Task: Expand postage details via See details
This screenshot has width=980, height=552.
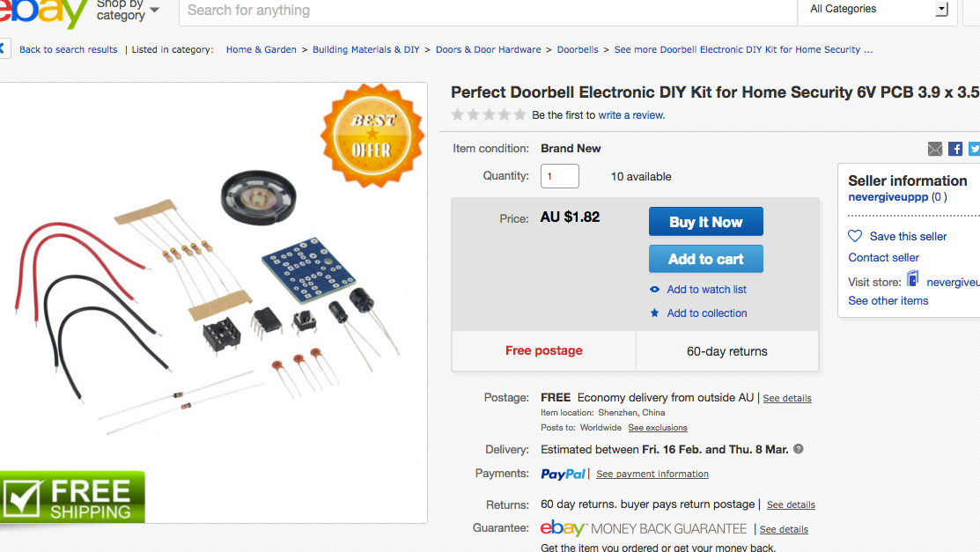Action: coord(786,398)
